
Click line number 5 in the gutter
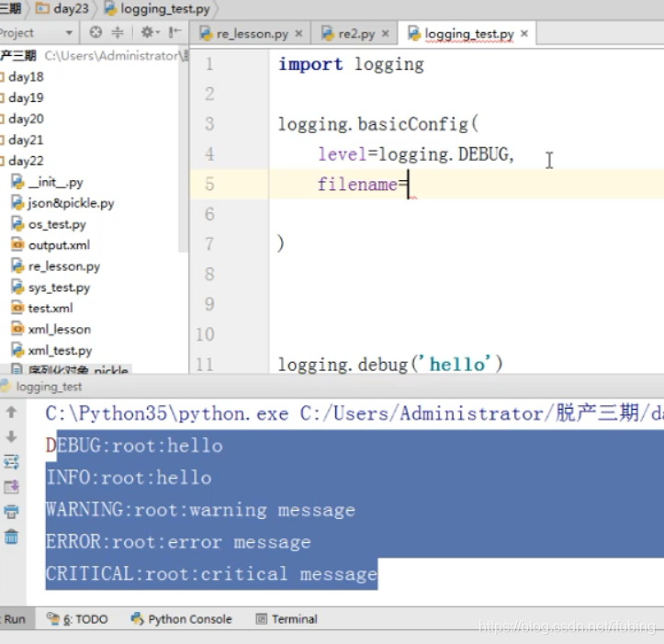[209, 185]
